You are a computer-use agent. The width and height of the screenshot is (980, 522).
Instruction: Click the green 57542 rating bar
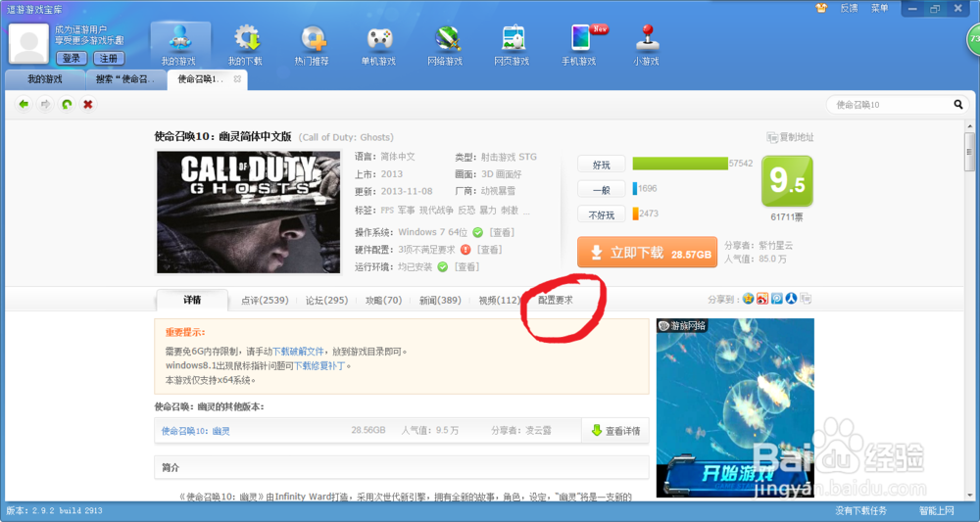[x=680, y=164]
